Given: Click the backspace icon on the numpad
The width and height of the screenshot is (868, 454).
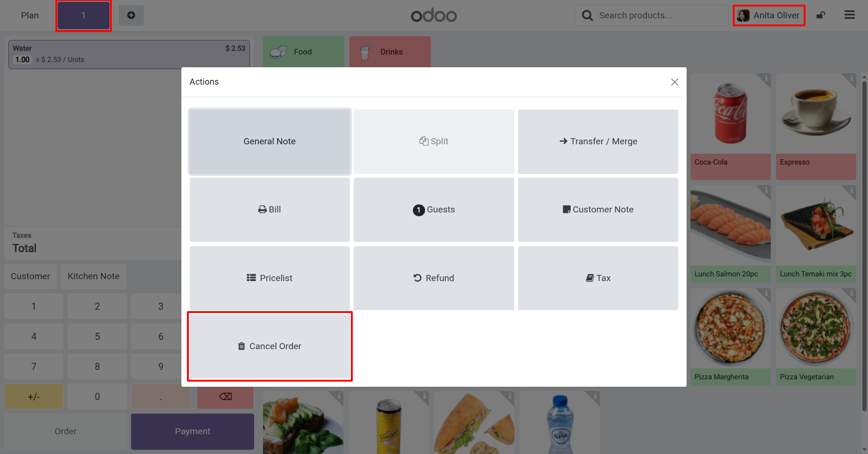Looking at the screenshot, I should coord(225,396).
